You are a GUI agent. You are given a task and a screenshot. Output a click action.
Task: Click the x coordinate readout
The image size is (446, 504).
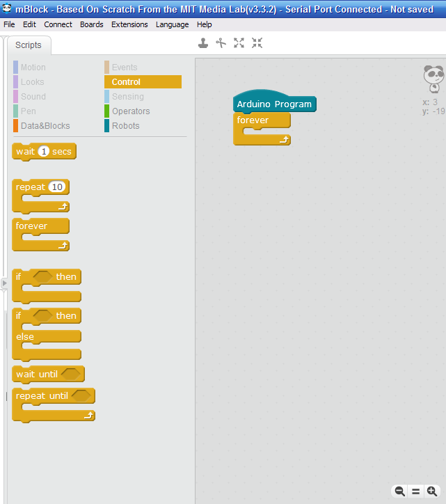click(x=430, y=102)
